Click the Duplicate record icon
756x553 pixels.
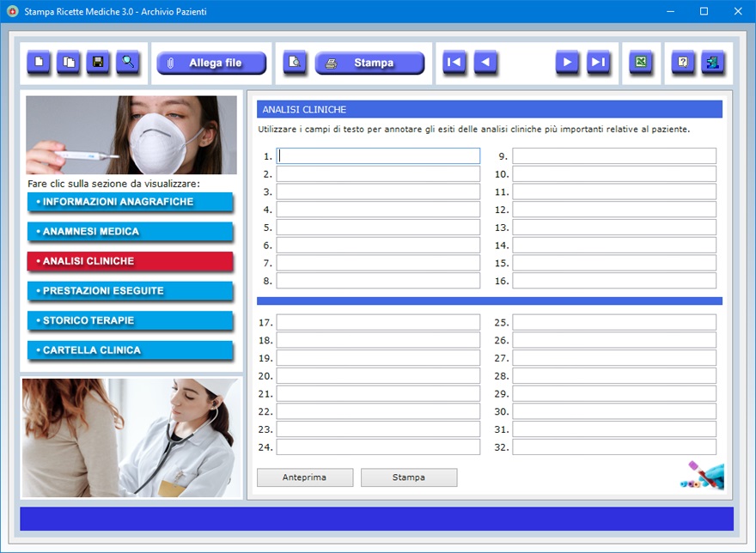69,62
